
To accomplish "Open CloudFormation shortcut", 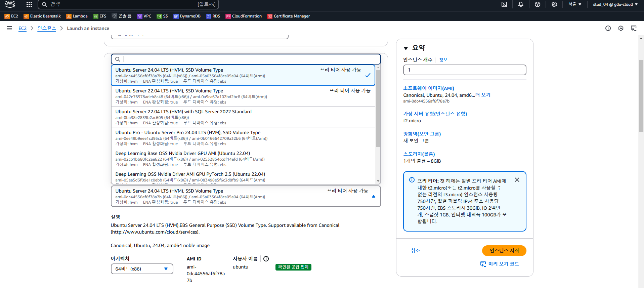I will 244,16.
